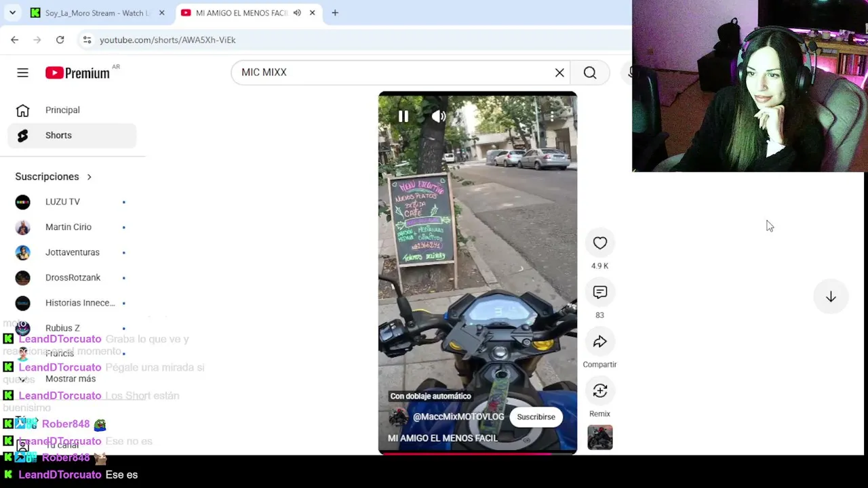Open the Remix option

[600, 391]
